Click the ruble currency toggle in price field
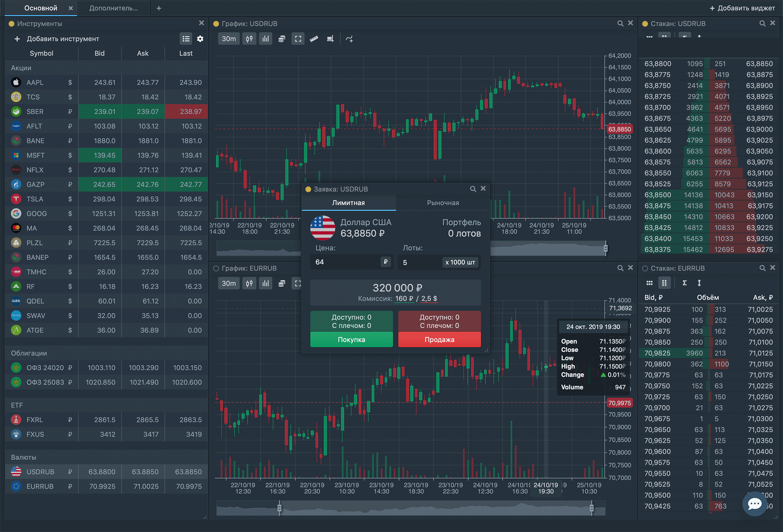 [386, 262]
